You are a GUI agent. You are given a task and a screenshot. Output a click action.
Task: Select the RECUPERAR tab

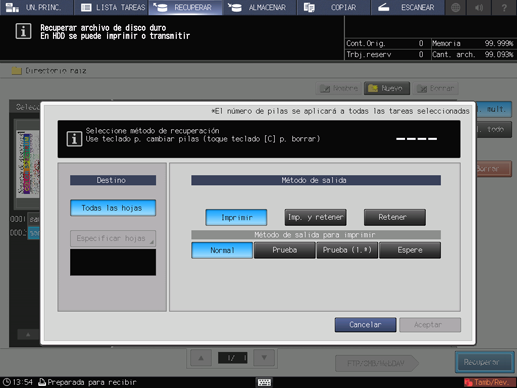[185, 7]
